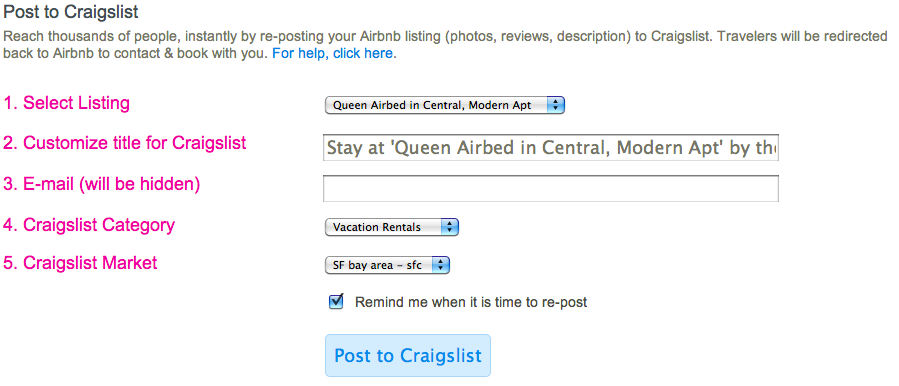The image size is (899, 386).
Task: Click the 'Post to Craigslist' page heading
Action: (x=71, y=12)
